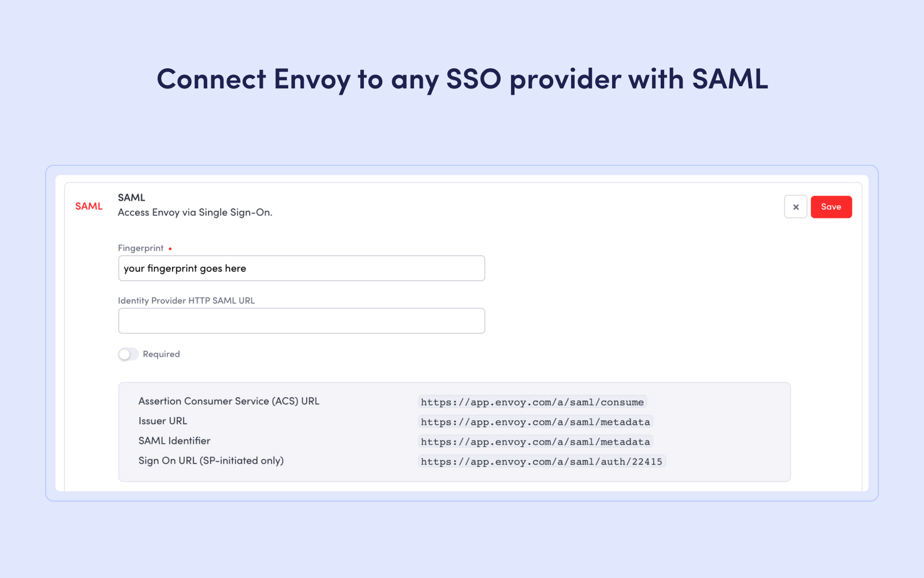Click the red required-field dot beside Fingerprint
Viewport: 924px width, 578px height.
click(170, 247)
